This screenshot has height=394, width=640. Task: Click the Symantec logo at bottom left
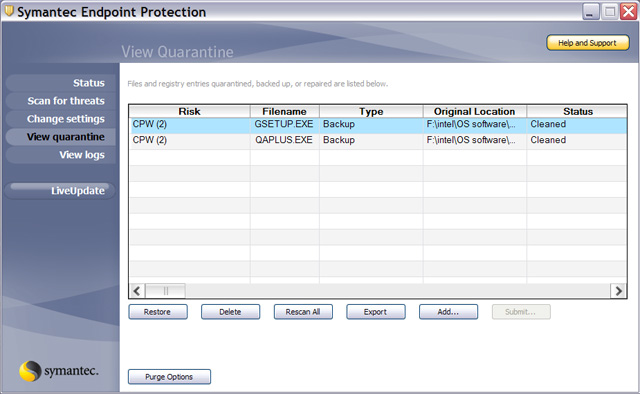(59, 371)
